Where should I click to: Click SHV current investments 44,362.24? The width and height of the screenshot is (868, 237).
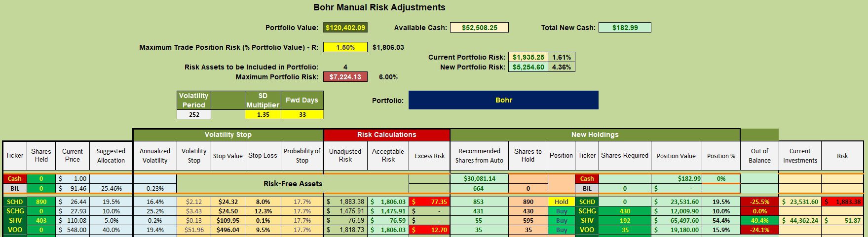(x=800, y=220)
